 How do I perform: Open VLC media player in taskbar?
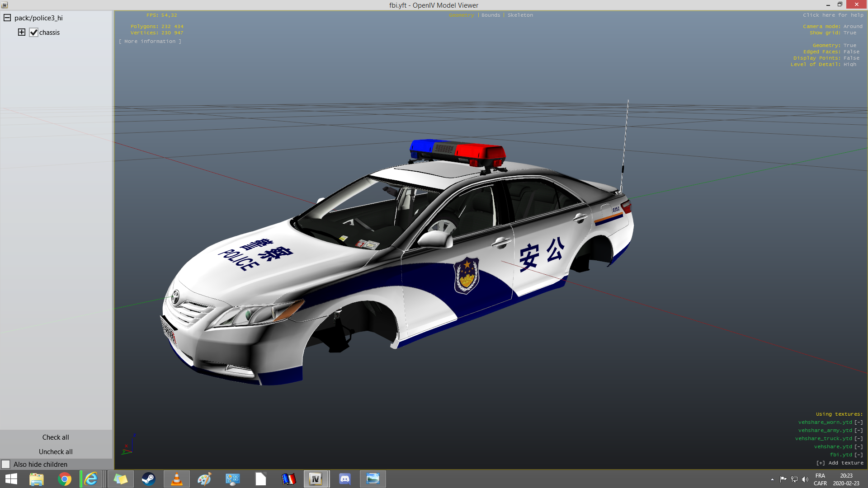(176, 479)
